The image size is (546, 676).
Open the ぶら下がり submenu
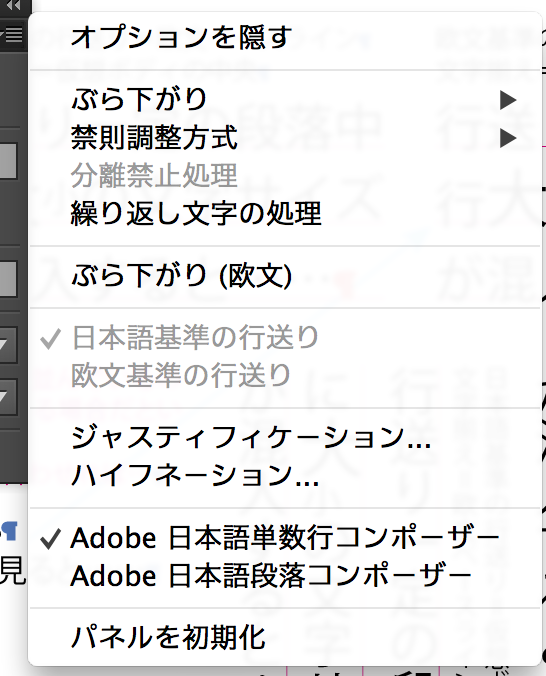[x=285, y=100]
